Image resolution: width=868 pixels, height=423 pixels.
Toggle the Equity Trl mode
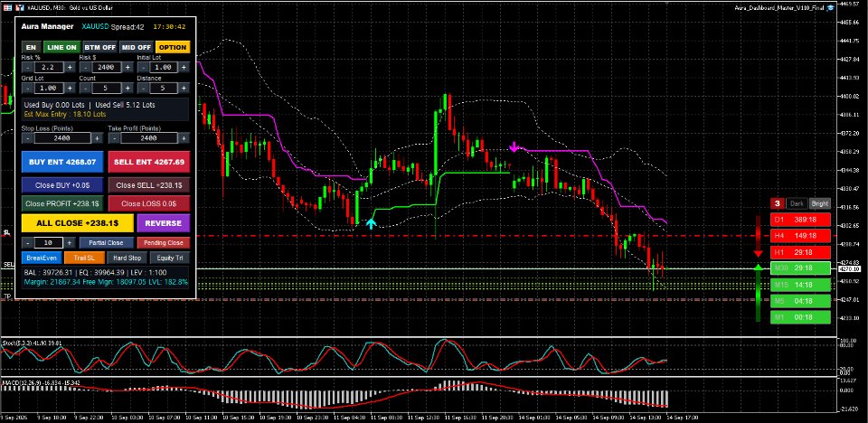click(170, 258)
